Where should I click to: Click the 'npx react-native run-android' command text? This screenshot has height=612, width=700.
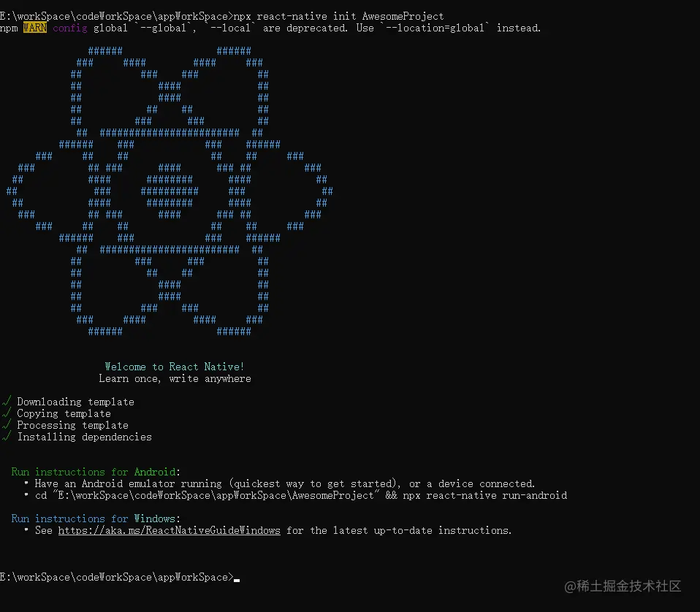click(x=485, y=495)
